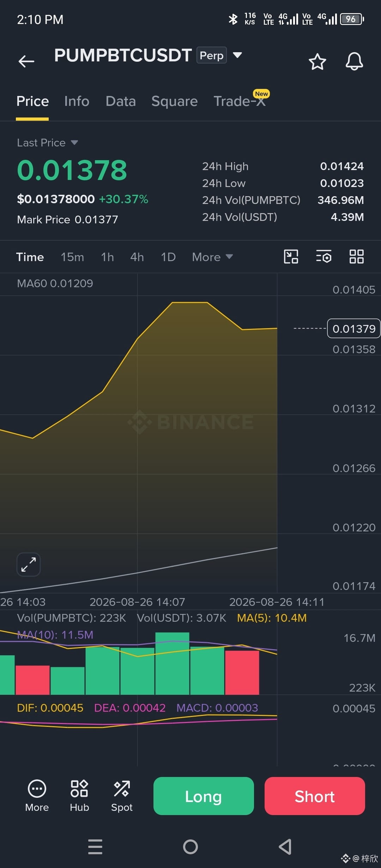This screenshot has height=868, width=381.
Task: Tap the Vol(PUMPBTC): 223K label
Action: tap(71, 618)
